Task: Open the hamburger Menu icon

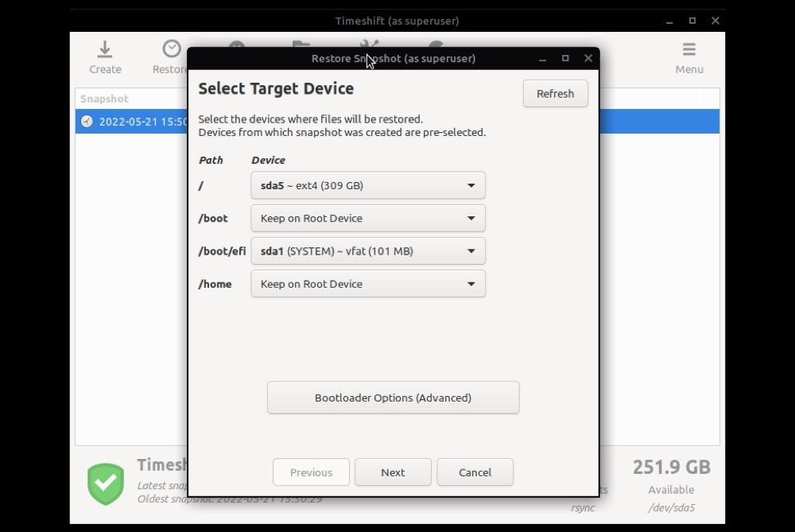Action: coord(688,49)
